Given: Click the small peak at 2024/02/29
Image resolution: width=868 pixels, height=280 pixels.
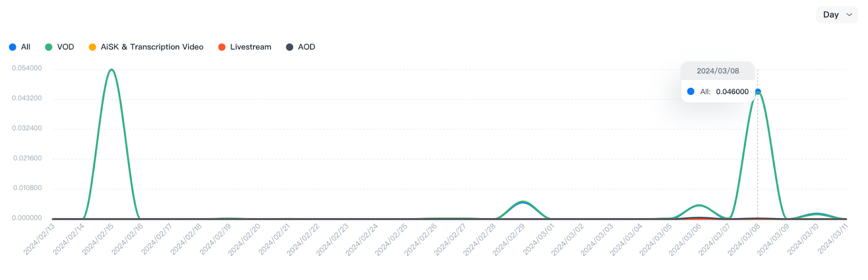Looking at the screenshot, I should (x=522, y=202).
